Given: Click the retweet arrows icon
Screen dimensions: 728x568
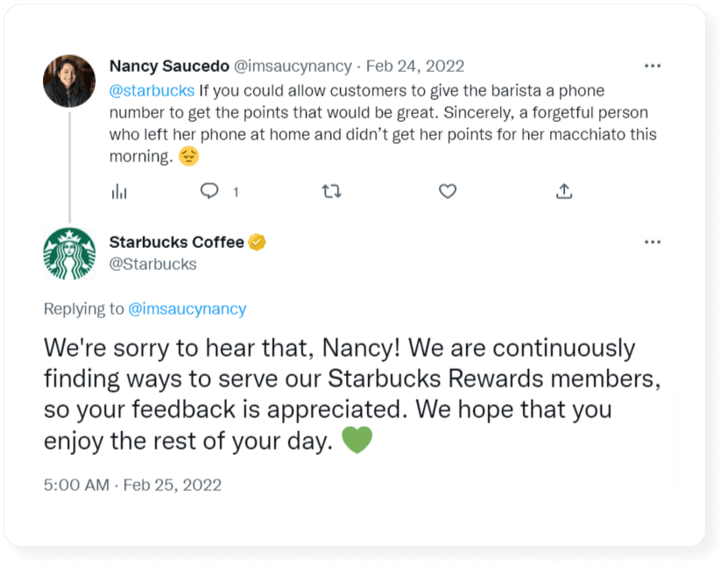Looking at the screenshot, I should (x=331, y=191).
